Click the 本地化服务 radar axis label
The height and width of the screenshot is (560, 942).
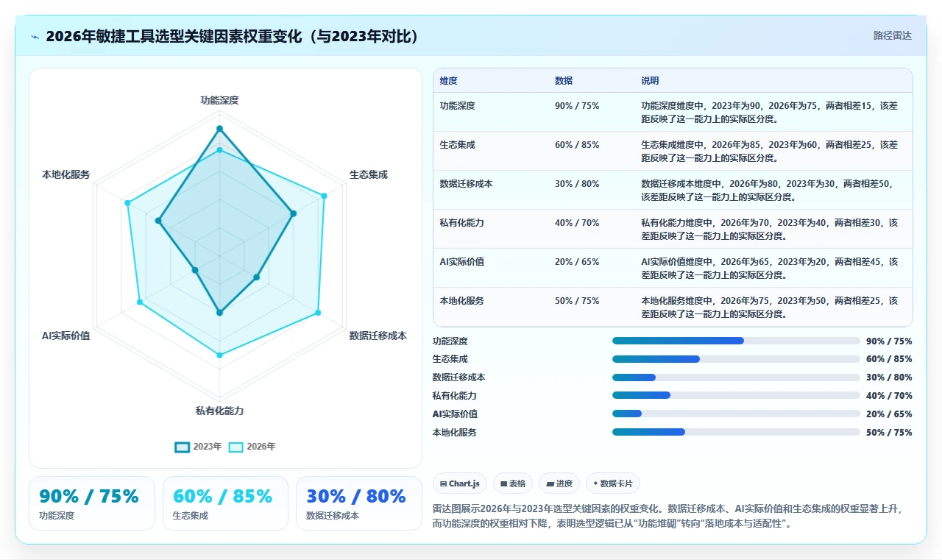coord(66,174)
